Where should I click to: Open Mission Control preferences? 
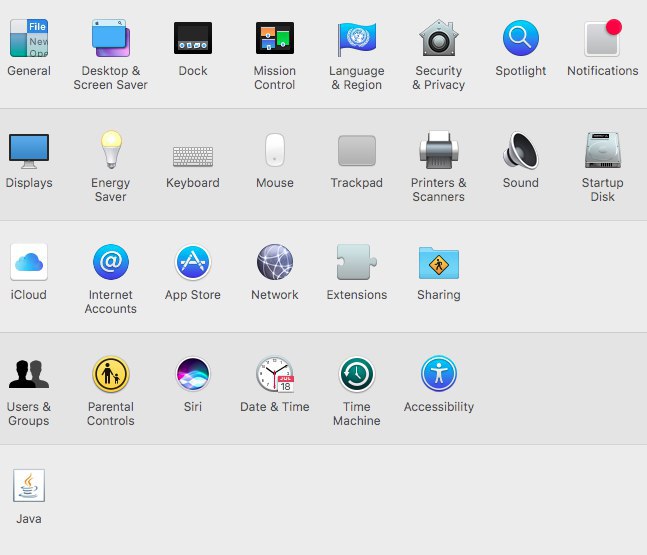coord(275,38)
